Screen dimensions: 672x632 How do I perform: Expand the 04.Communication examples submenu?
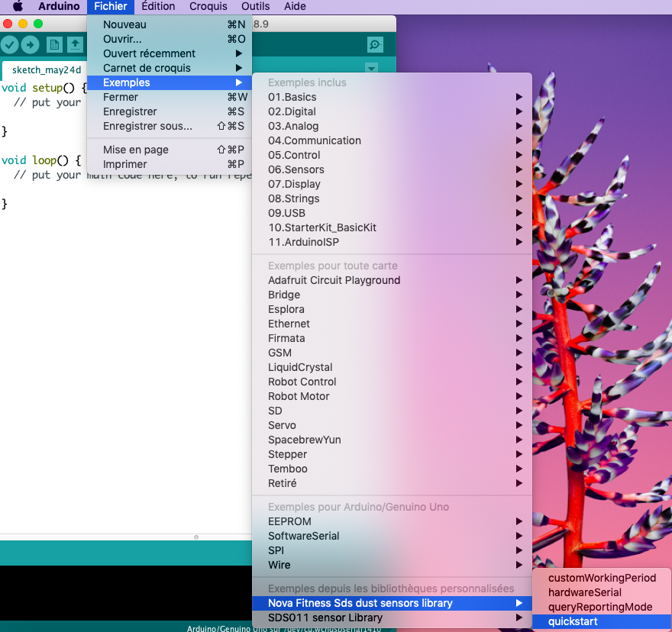(393, 141)
